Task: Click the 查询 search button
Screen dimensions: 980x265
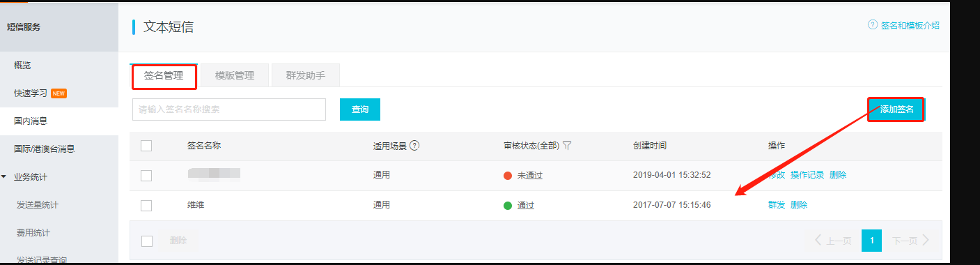Action: click(x=360, y=109)
